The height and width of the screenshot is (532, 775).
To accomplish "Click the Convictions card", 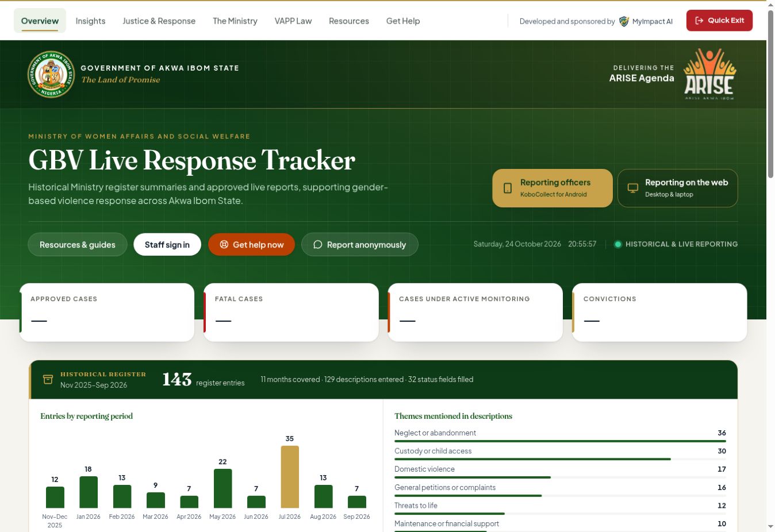I will (659, 313).
